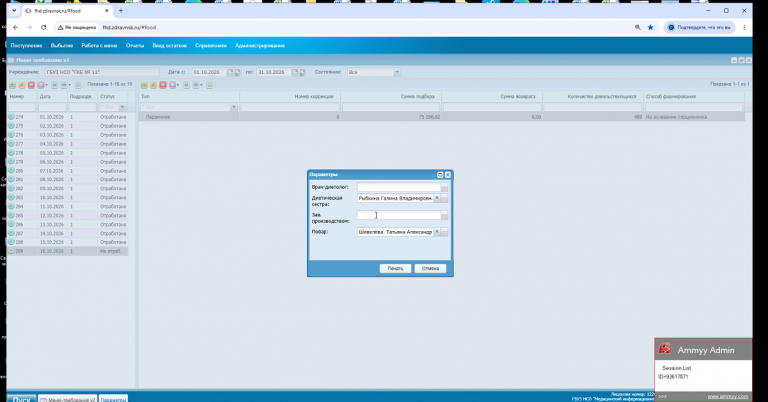This screenshot has width=768, height=402.
Task: Expand the Состояние dropdown
Action: point(397,72)
